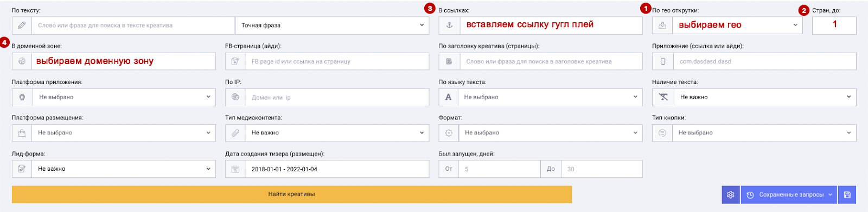The width and height of the screenshot is (868, 212).
Task: Click the 'Был запущен, дней:' label
Action: click(x=467, y=154)
